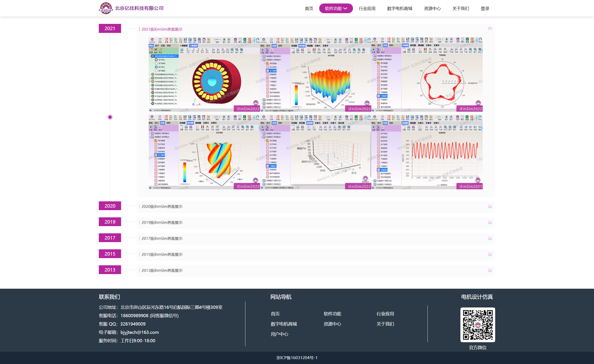Expand the 2017版iEmSim界面展示 chevron
The height and width of the screenshot is (364, 594).
(x=490, y=238)
